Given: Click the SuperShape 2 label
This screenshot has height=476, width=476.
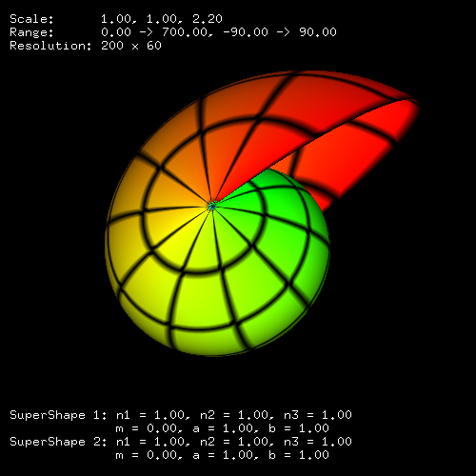Looking at the screenshot, I should (x=58, y=442).
